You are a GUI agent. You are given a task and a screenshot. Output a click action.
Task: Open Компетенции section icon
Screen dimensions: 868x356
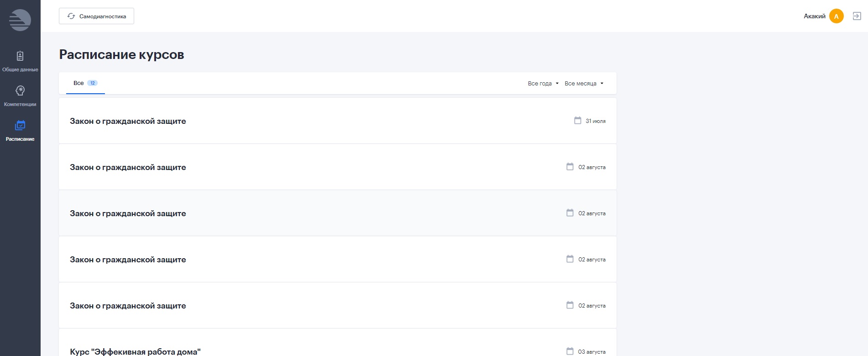20,90
